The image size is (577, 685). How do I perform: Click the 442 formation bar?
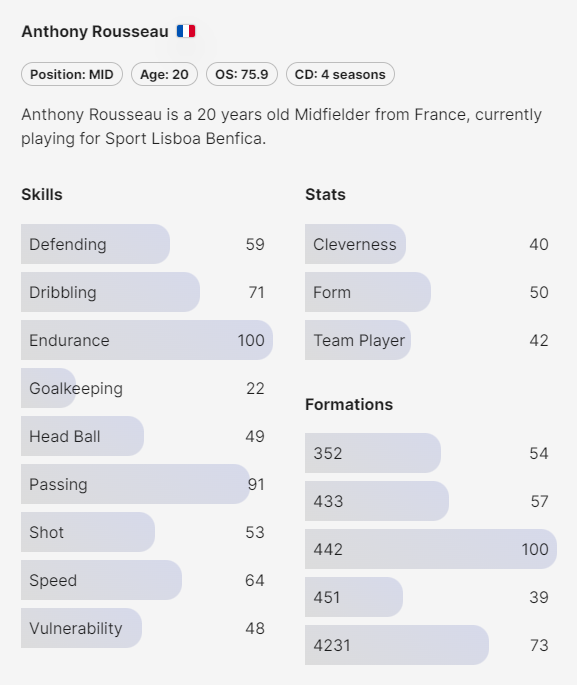click(x=431, y=549)
